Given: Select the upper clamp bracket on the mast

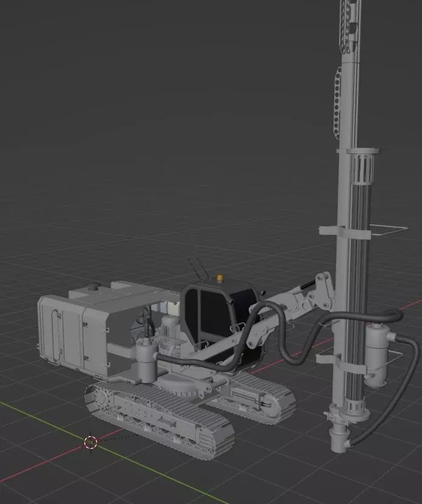Looking at the screenshot, I should tap(345, 232).
